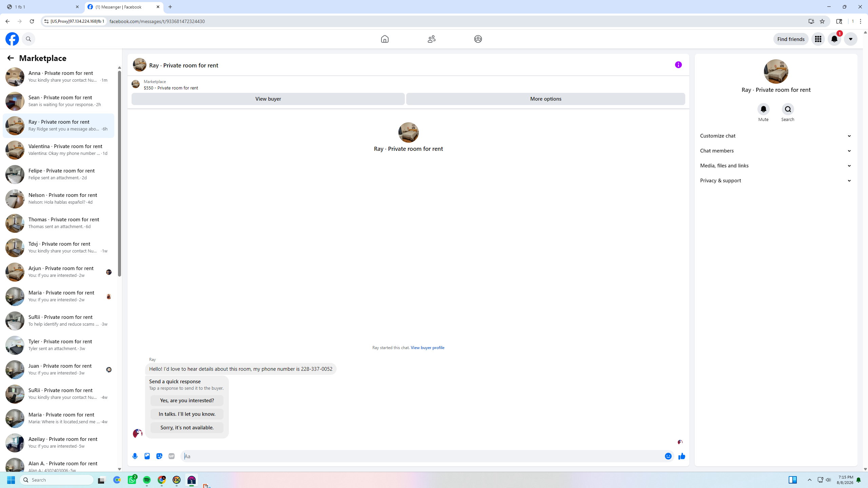Image resolution: width=868 pixels, height=488 pixels.
Task: Choose a sticker to send
Action: (159, 456)
